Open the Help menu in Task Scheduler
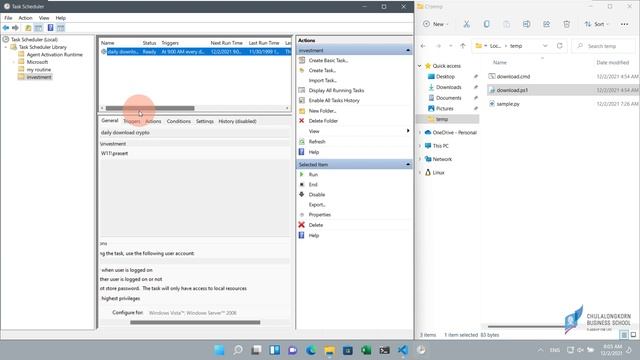640x360 pixels. click(x=60, y=18)
